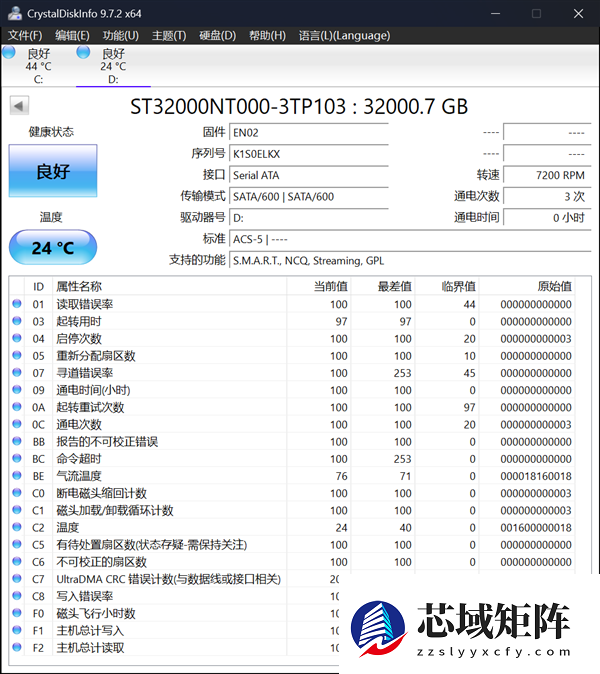Click raw value 000018160018 of 气流温度

[536, 476]
